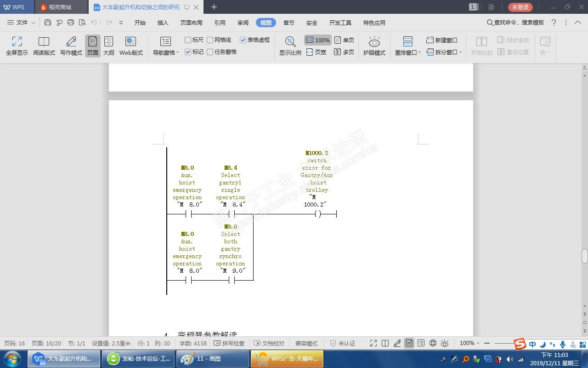The width and height of the screenshot is (588, 368).
Task: Click reading layout icon in status bar
Action: coord(385,343)
